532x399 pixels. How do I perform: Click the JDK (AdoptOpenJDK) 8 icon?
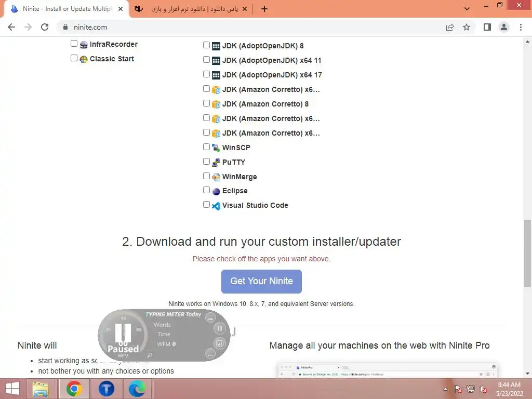click(x=216, y=46)
